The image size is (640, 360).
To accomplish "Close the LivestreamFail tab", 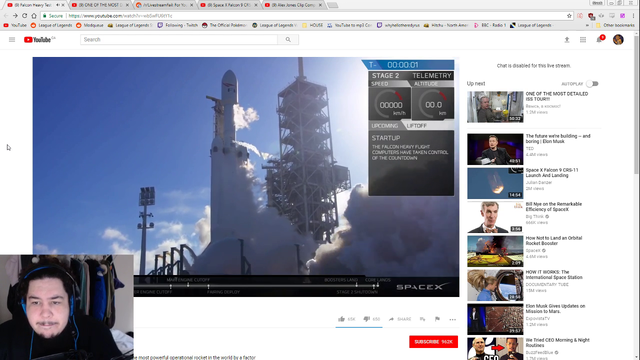I will coord(191,5).
